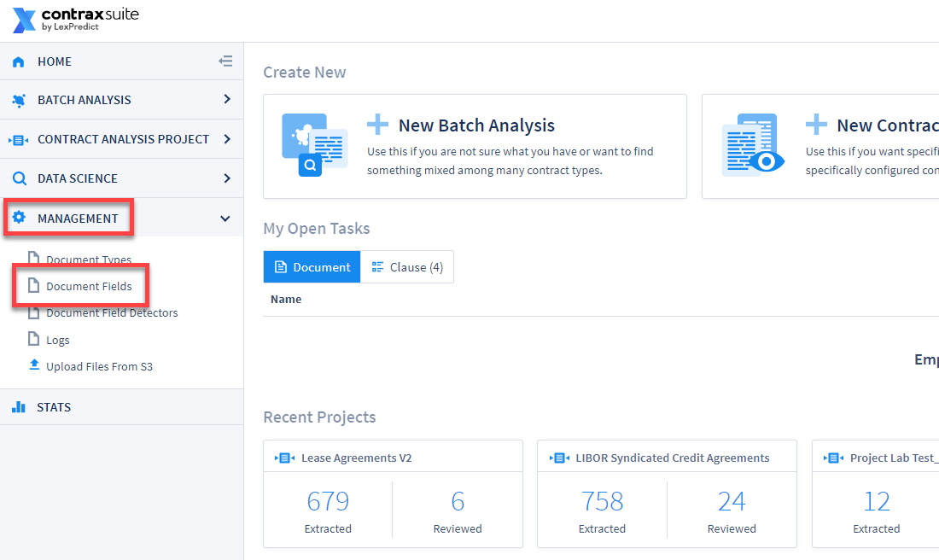Expand the Contract Analysis Project chevron
The width and height of the screenshot is (939, 560).
227,139
